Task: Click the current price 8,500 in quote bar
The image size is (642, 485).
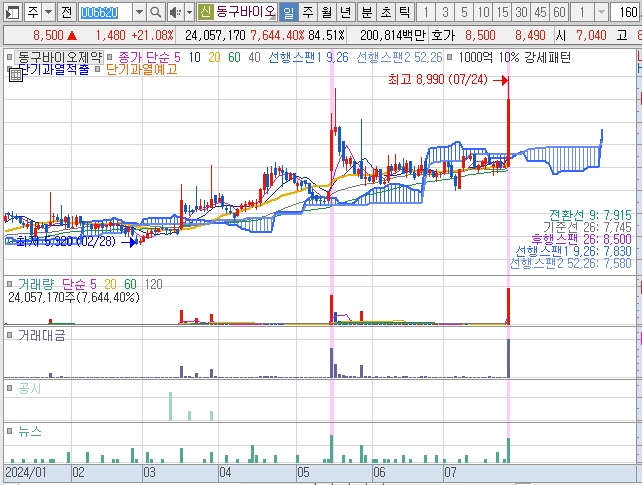Action: pos(48,36)
